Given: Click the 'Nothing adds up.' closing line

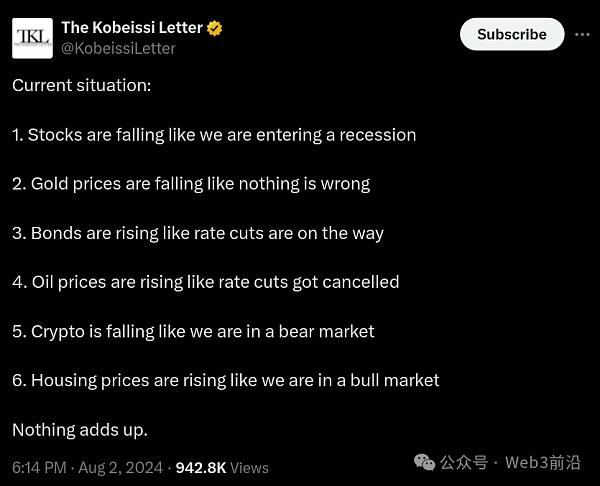Looking at the screenshot, I should coord(80,430).
